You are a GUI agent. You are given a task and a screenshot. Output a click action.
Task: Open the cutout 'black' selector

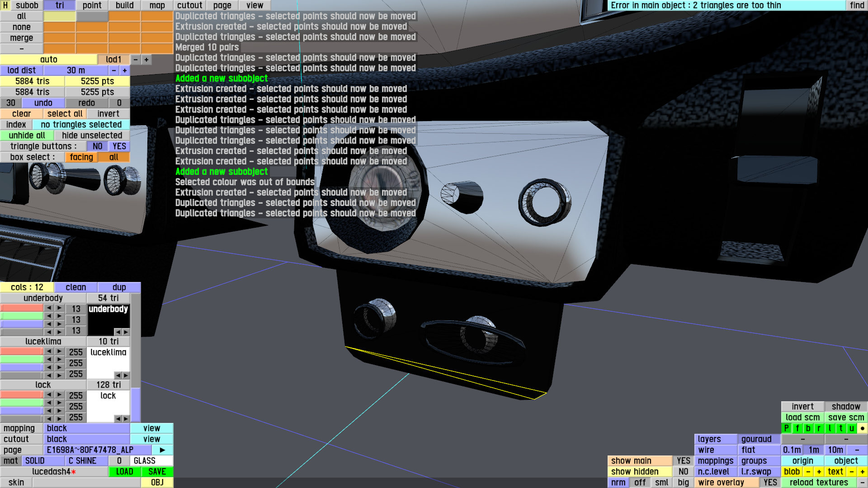pyautogui.click(x=86, y=439)
